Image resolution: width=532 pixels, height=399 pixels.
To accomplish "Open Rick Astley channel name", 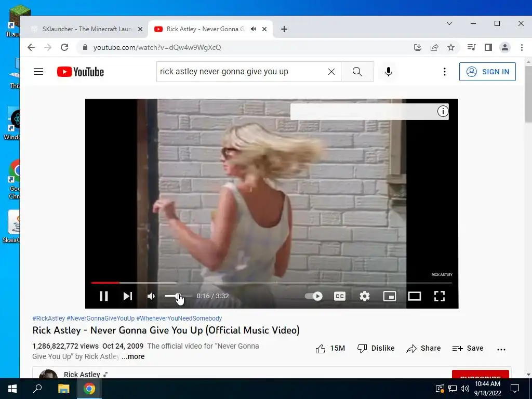I will coord(82,374).
